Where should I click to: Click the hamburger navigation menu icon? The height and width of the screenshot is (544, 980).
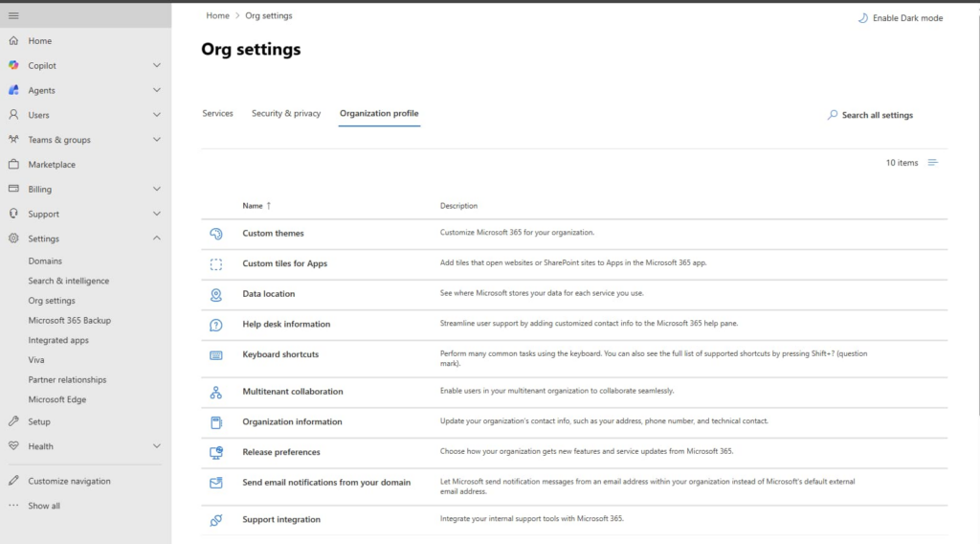[x=13, y=15]
